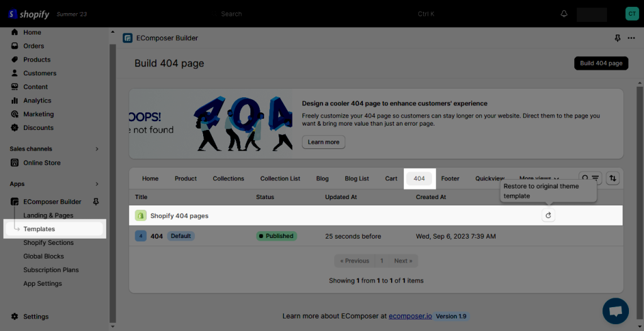Click the Analytics bar chart icon
644x331 pixels.
point(15,100)
